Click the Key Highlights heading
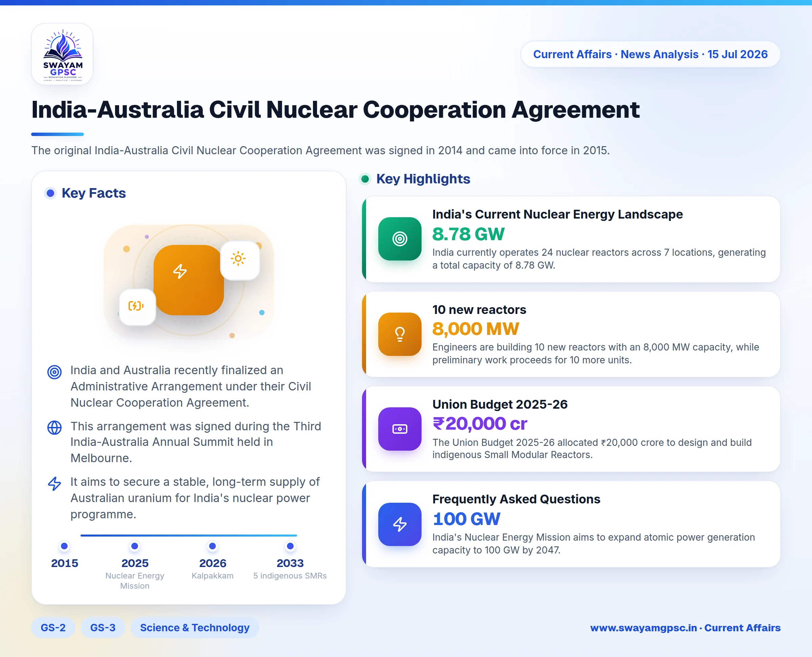The image size is (812, 657). point(423,179)
